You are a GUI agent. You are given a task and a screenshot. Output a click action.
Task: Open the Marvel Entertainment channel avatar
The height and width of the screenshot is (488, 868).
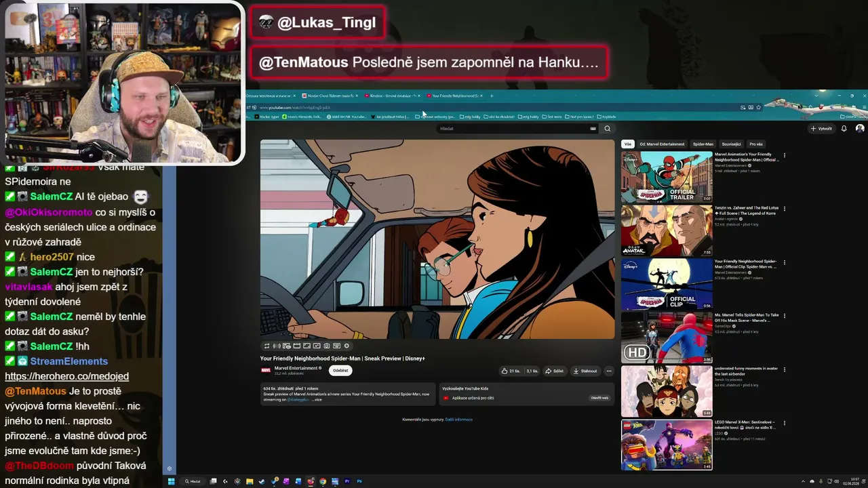[266, 370]
